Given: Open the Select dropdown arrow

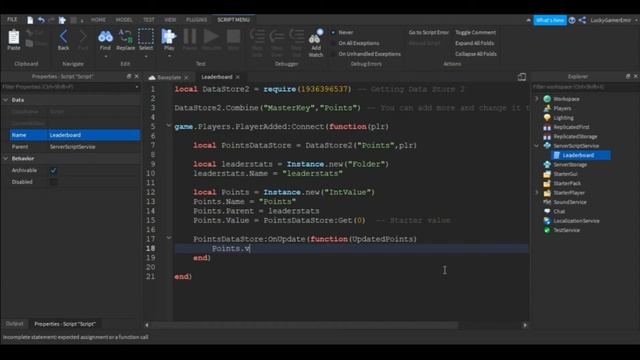Looking at the screenshot, I should tap(146, 56).
